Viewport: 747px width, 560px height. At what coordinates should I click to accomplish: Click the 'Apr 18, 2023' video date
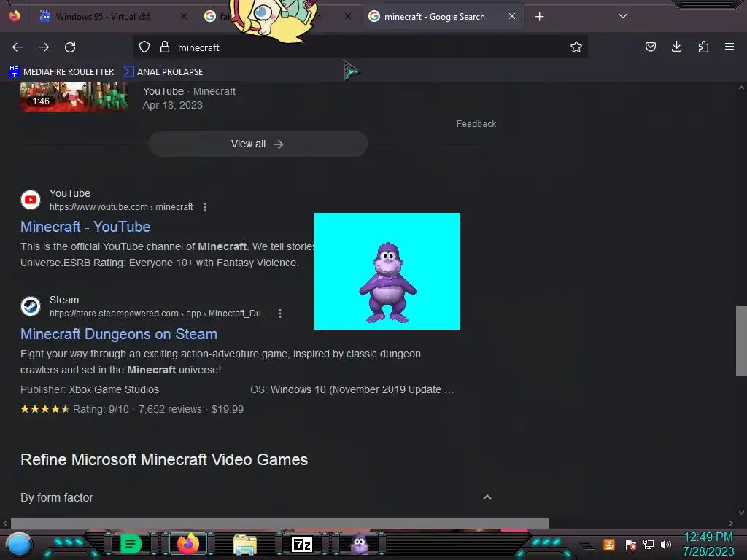coord(172,105)
